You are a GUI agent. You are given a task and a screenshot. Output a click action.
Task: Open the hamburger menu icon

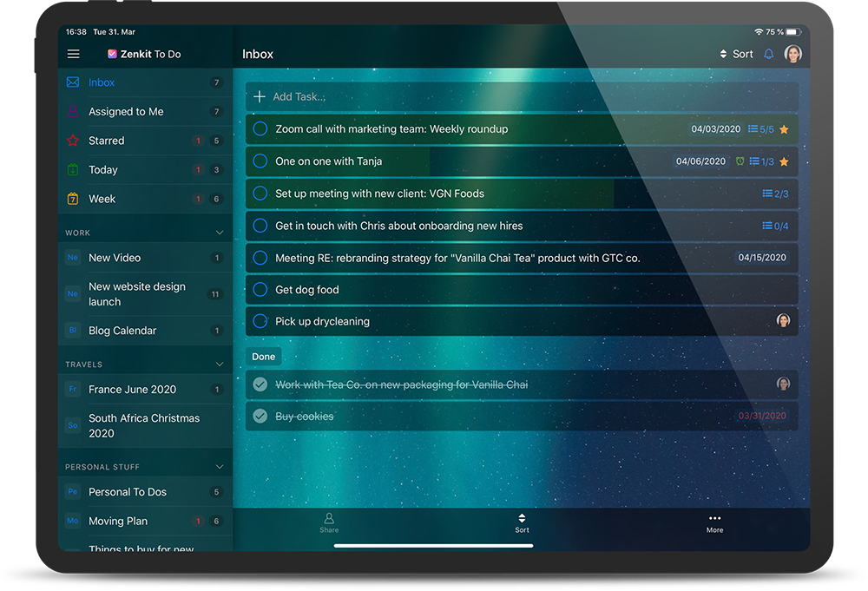pos(73,54)
